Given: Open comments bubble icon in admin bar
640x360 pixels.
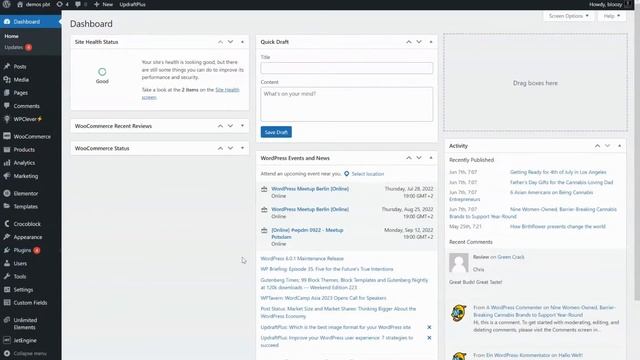Looking at the screenshot, I should pos(78,4).
